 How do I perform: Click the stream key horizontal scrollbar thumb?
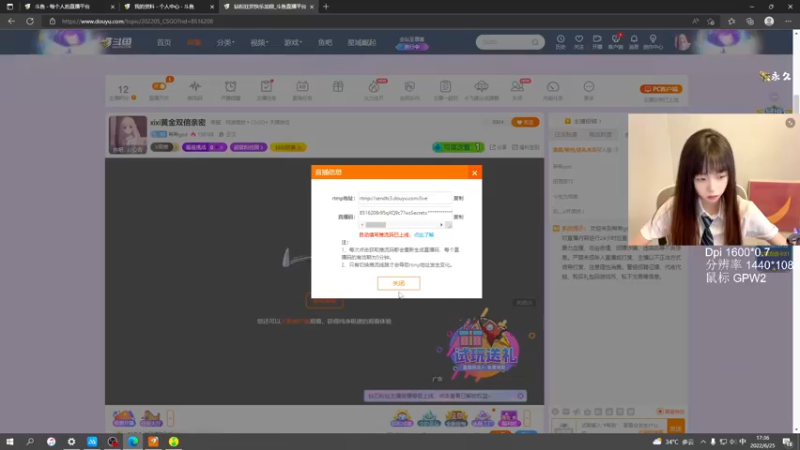pyautogui.click(x=376, y=225)
